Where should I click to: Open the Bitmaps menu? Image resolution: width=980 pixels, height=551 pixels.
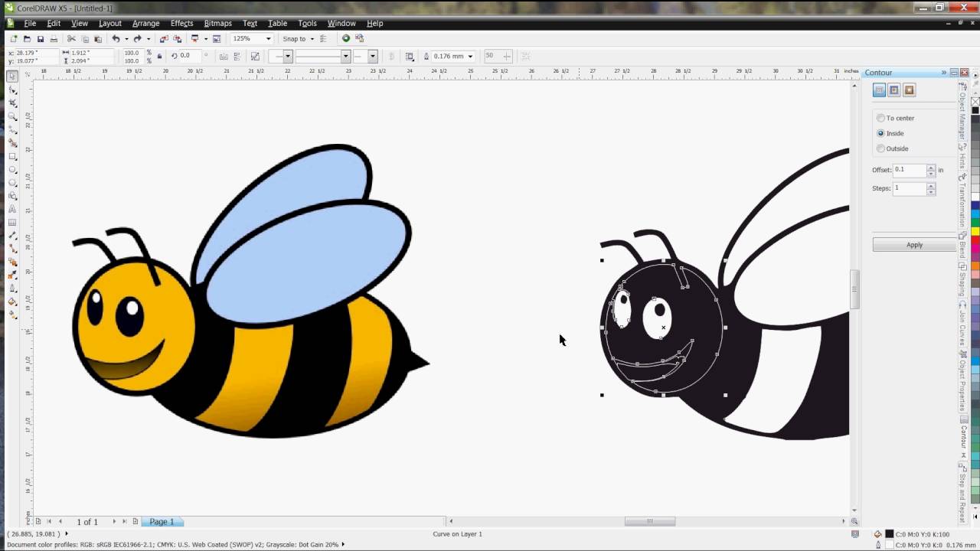pyautogui.click(x=217, y=23)
